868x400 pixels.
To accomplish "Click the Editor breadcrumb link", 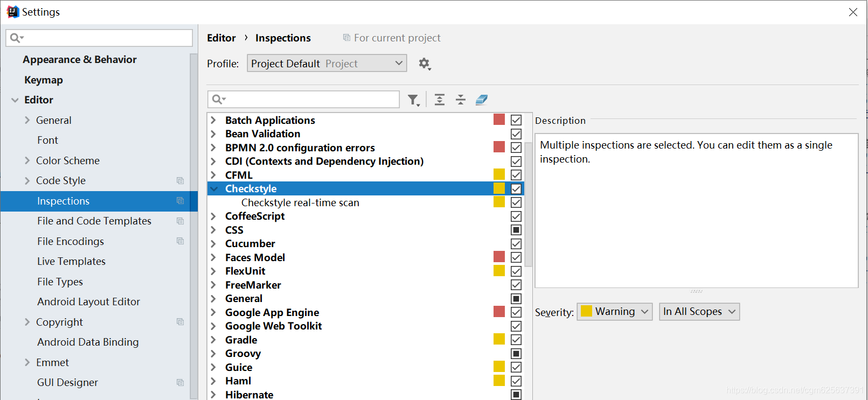I will point(221,38).
